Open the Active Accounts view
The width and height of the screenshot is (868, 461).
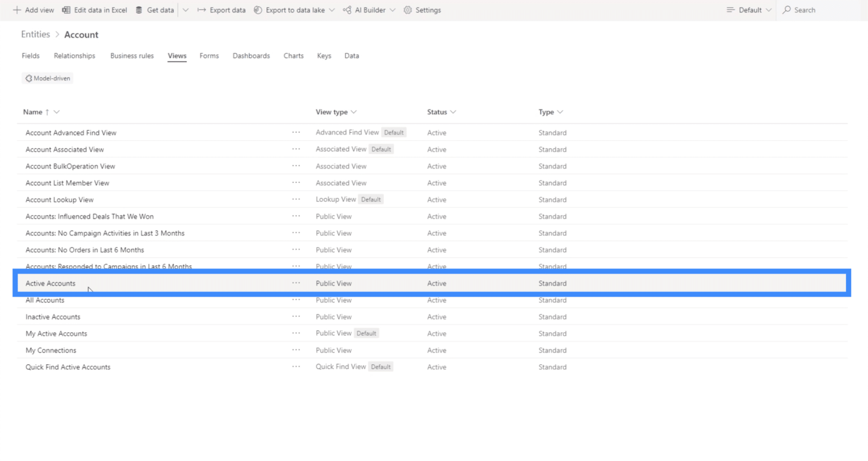point(50,283)
